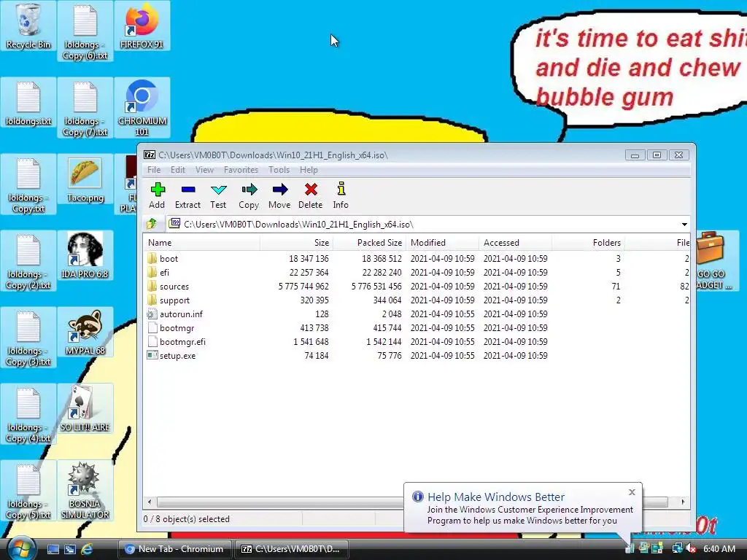747x560 pixels.
Task: Sort by Modified column header
Action: (442, 242)
